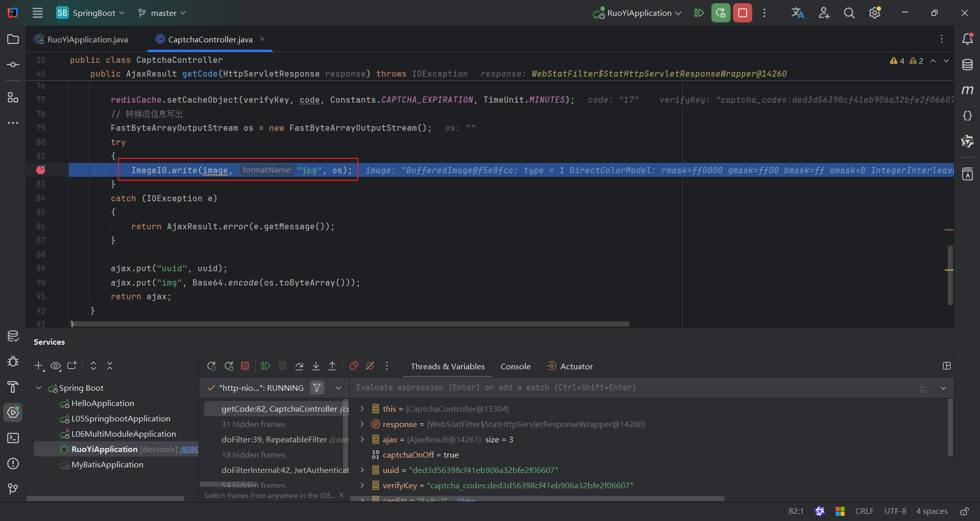Open the master branch dropdown

[162, 13]
